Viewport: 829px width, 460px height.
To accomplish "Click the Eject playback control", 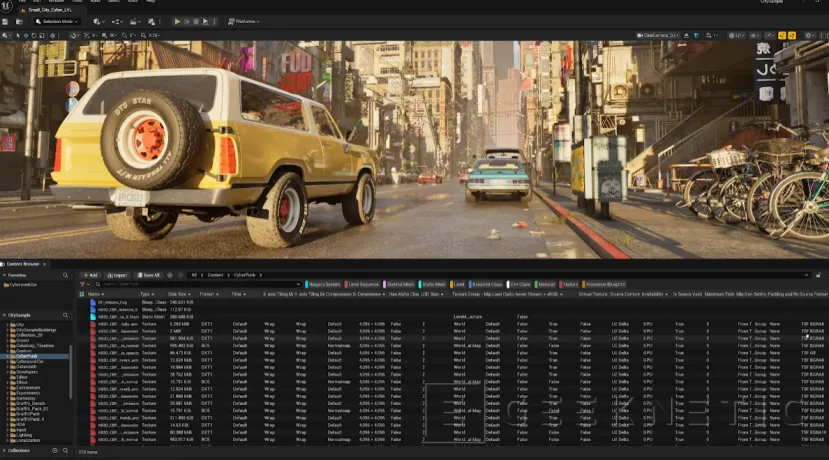I will pos(205,22).
